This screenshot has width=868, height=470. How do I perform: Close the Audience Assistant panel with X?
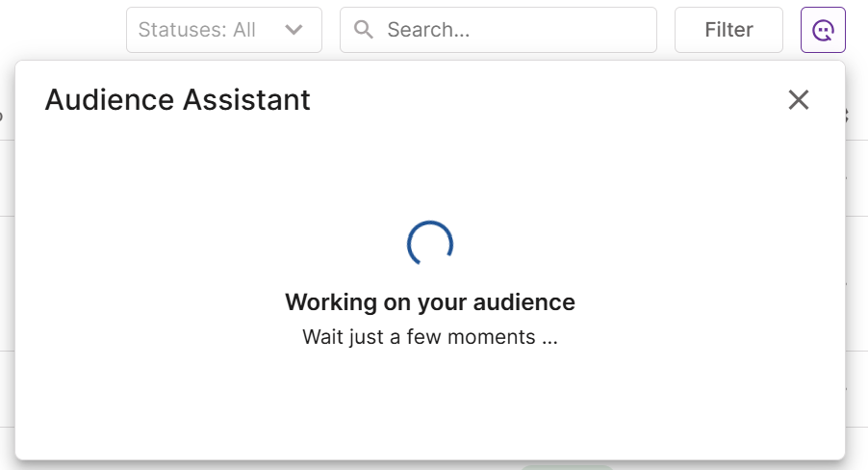point(799,100)
